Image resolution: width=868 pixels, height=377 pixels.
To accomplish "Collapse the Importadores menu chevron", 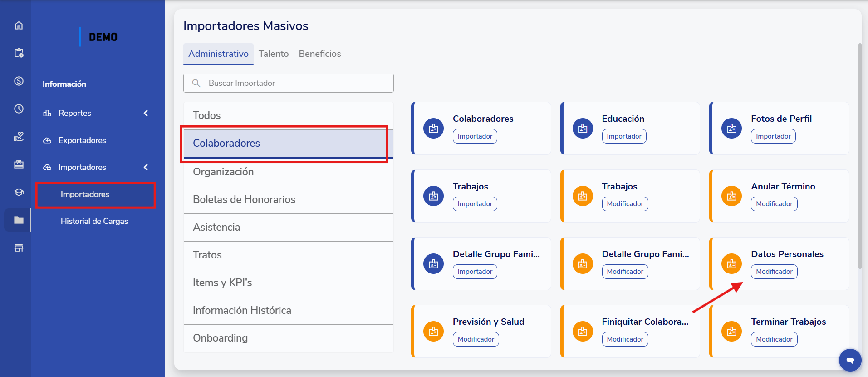I will point(146,167).
